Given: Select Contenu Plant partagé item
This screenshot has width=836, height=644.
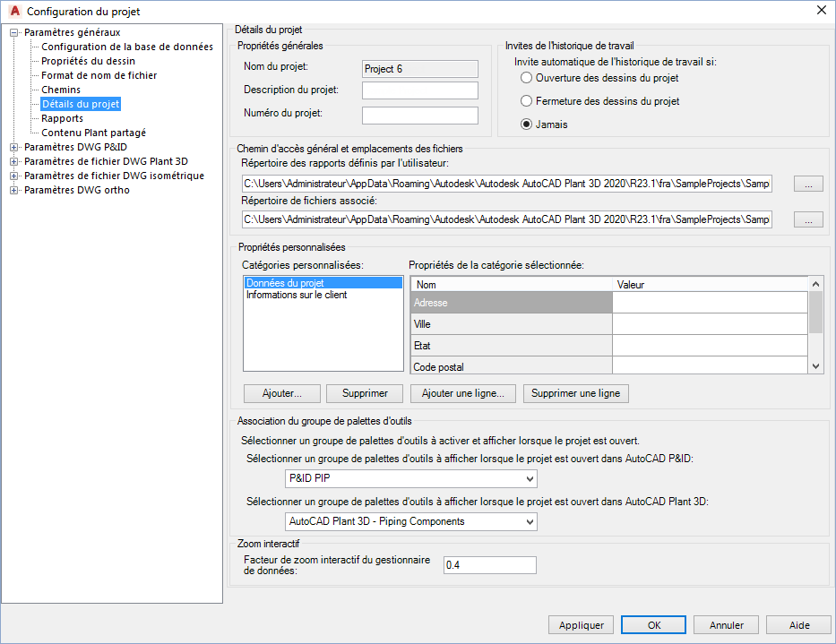Looking at the screenshot, I should coord(93,133).
